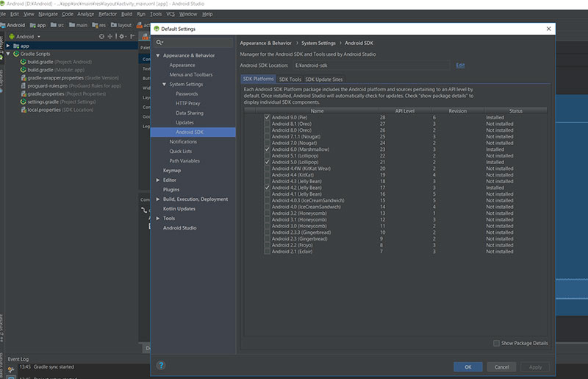Open the Refactor menu
Image resolution: width=588 pixels, height=379 pixels.
pos(107,14)
